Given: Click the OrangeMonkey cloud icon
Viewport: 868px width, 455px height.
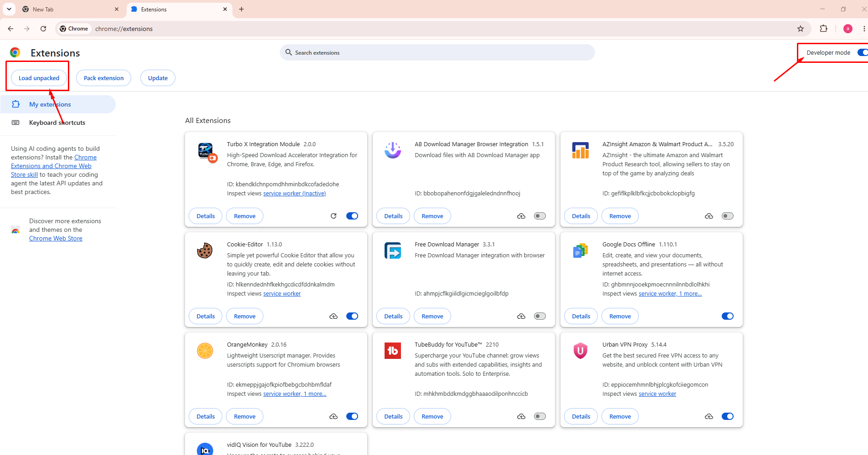Looking at the screenshot, I should 334,416.
